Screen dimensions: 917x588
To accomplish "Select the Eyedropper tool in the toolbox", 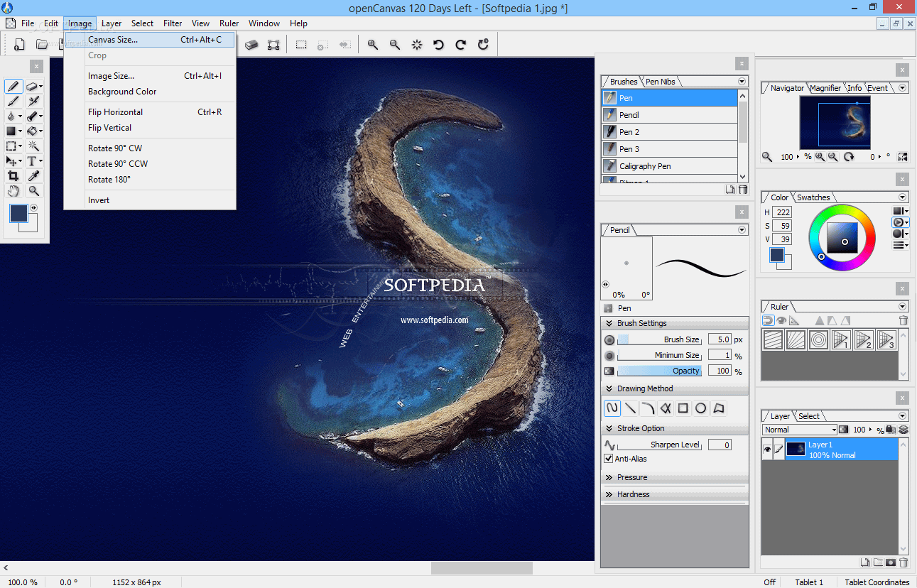I will (33, 176).
